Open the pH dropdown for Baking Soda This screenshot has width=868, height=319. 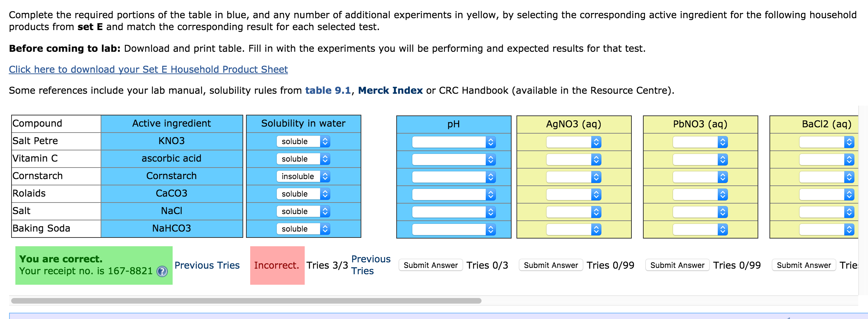454,229
